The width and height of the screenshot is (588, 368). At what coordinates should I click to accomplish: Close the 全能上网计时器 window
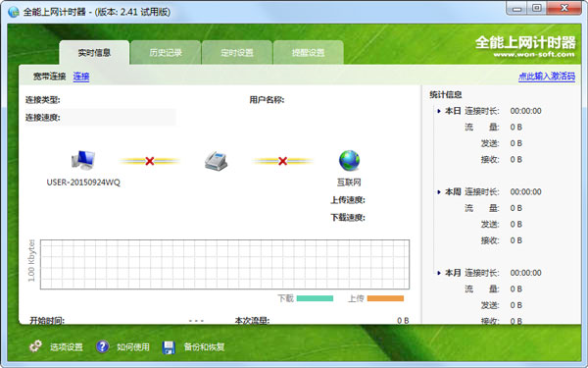click(x=564, y=8)
